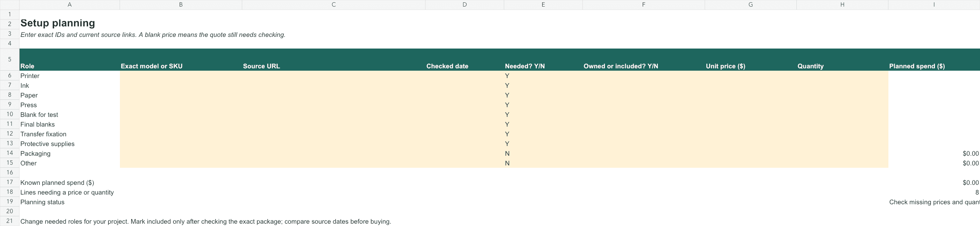Click the Needed 'Y' in Paper row

point(507,95)
